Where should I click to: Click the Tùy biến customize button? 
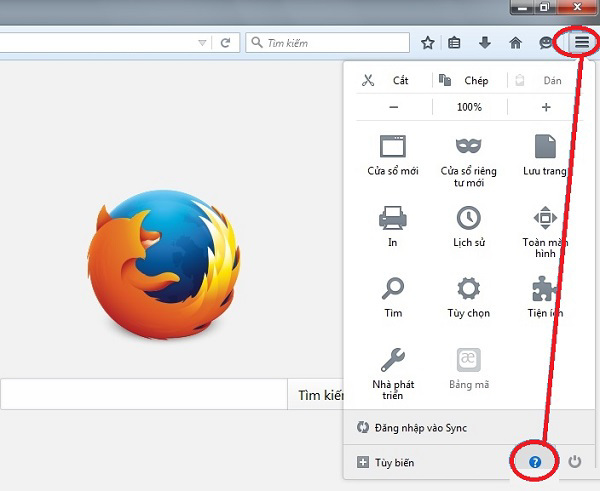(385, 463)
